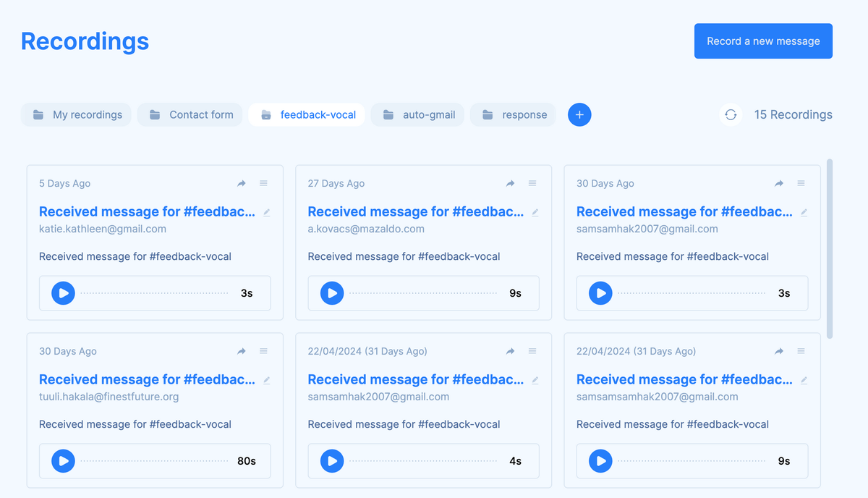868x498 pixels.
Task: Play katie.kathleen@gmail.com's 3s recording
Action: 64,293
